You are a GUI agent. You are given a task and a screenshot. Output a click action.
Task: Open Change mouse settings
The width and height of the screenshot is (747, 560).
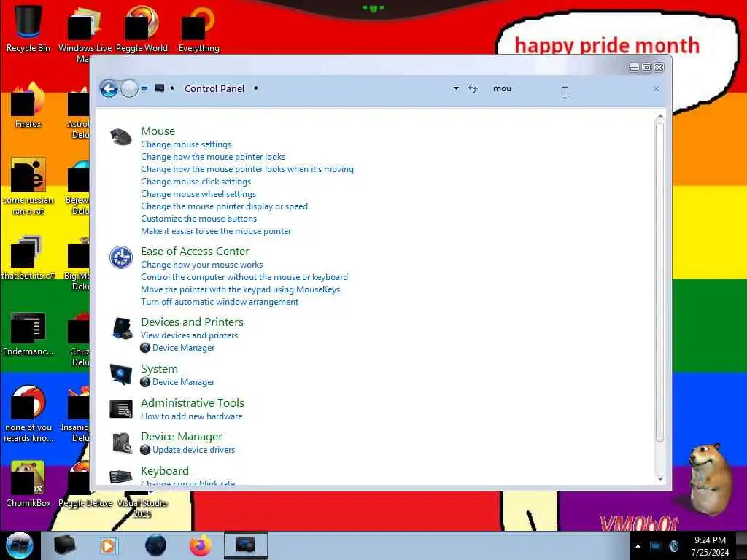tap(186, 144)
